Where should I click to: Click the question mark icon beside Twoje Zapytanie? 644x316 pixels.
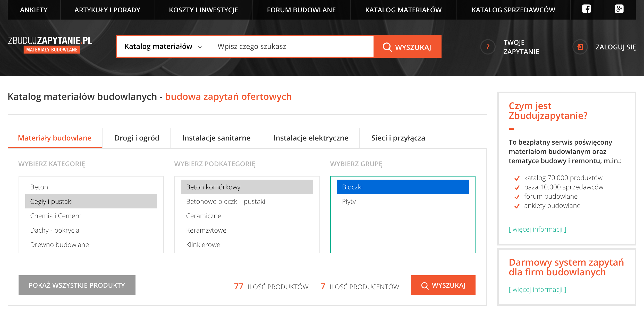point(488,47)
